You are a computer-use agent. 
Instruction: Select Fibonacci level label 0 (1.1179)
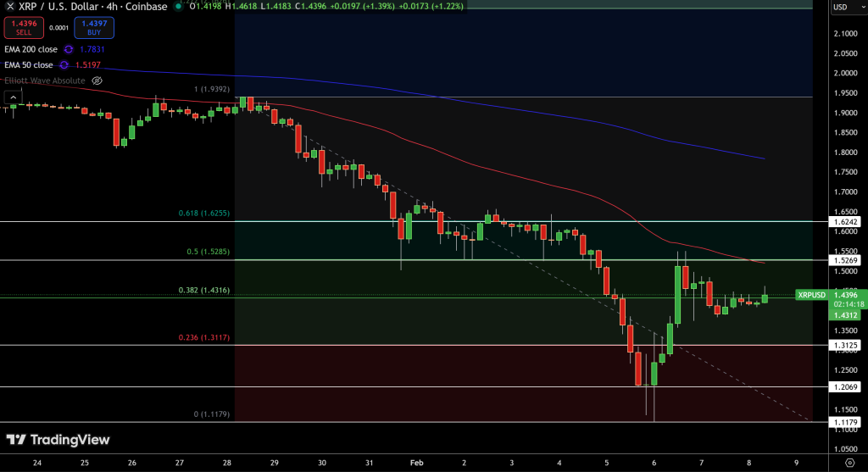point(211,414)
